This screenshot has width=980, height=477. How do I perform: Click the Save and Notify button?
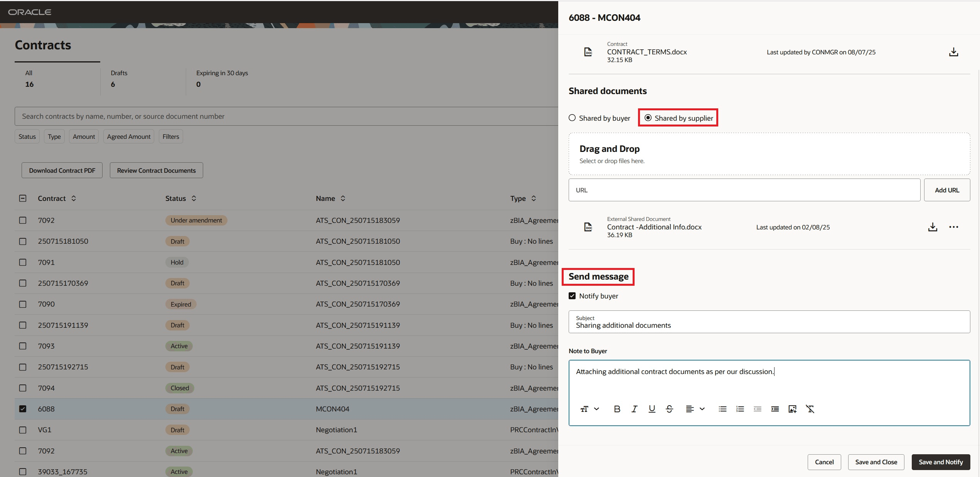940,462
